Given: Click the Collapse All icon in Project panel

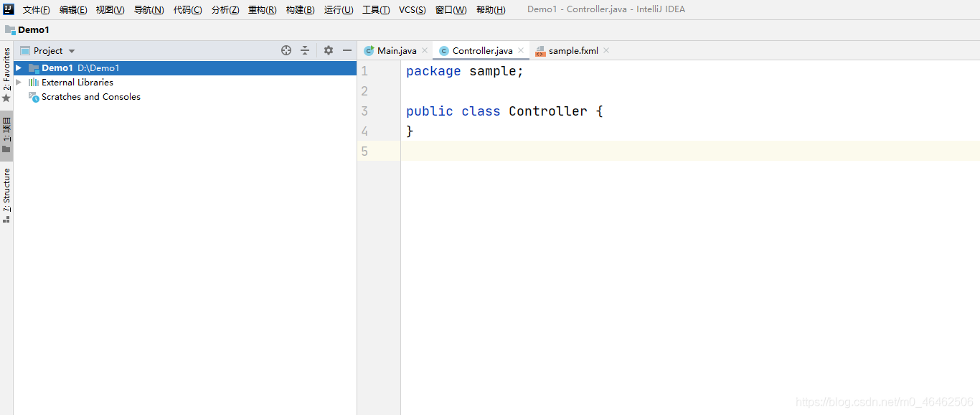Looking at the screenshot, I should (305, 50).
